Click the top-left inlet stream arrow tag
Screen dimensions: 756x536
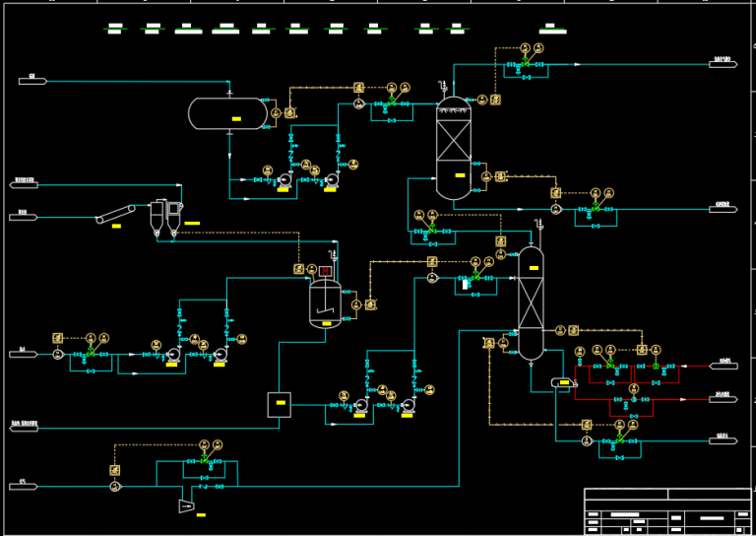coord(31,80)
